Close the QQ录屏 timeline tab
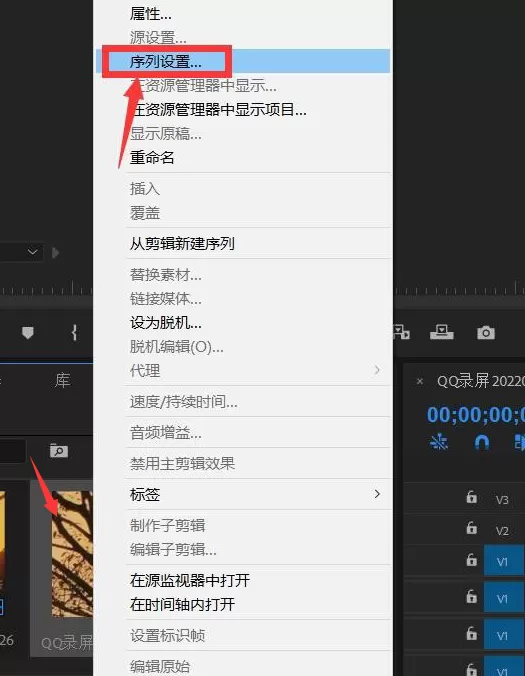 pyautogui.click(x=420, y=381)
